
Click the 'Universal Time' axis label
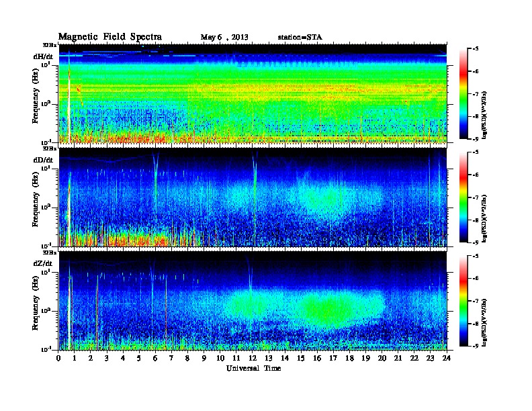[253, 368]
